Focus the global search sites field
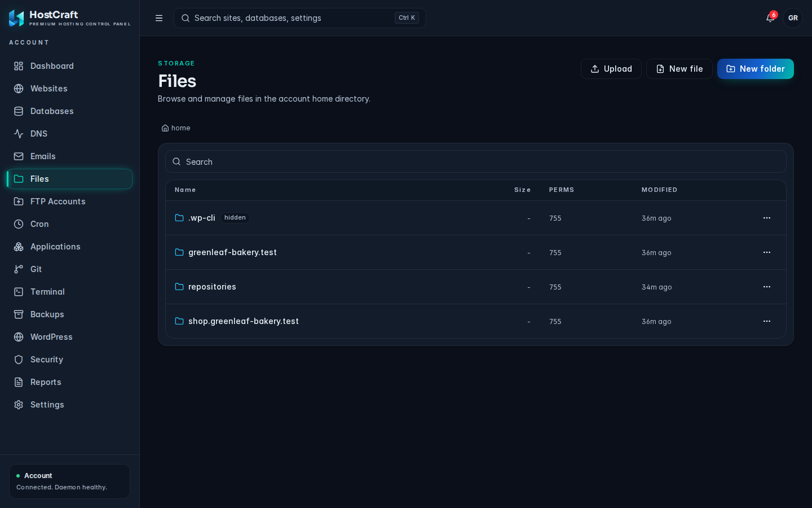Viewport: 812px width, 508px height. pyautogui.click(x=300, y=18)
